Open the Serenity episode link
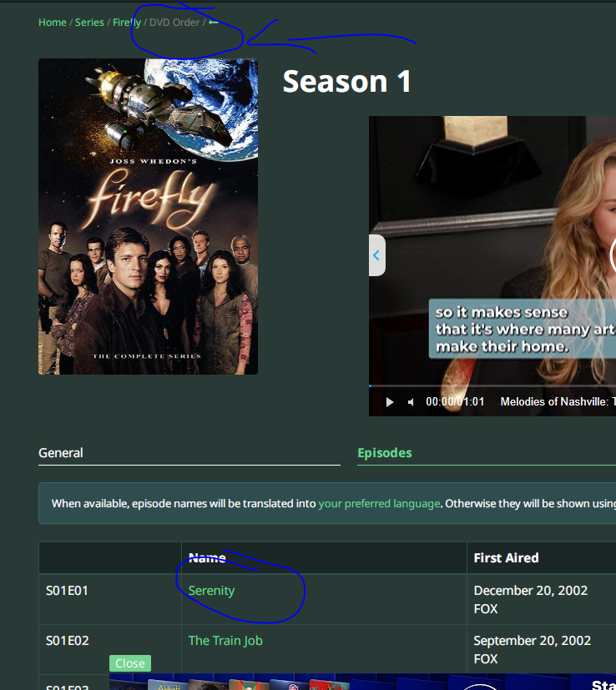The image size is (616, 690). click(211, 591)
